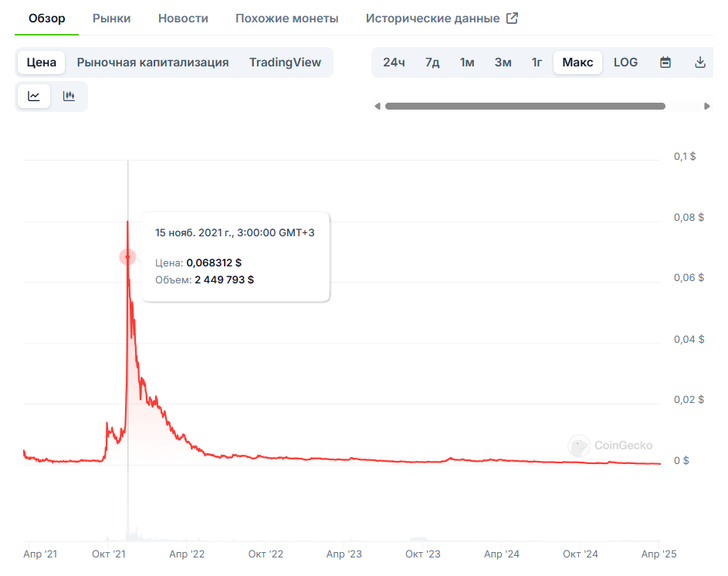Click the 0,1 $ price axis label
The width and height of the screenshot is (728, 576).
pos(685,157)
